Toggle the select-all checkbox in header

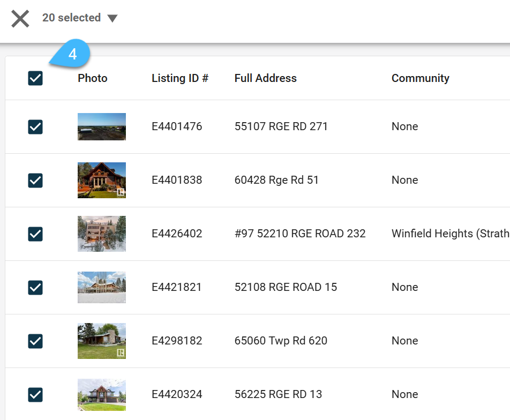(x=35, y=78)
